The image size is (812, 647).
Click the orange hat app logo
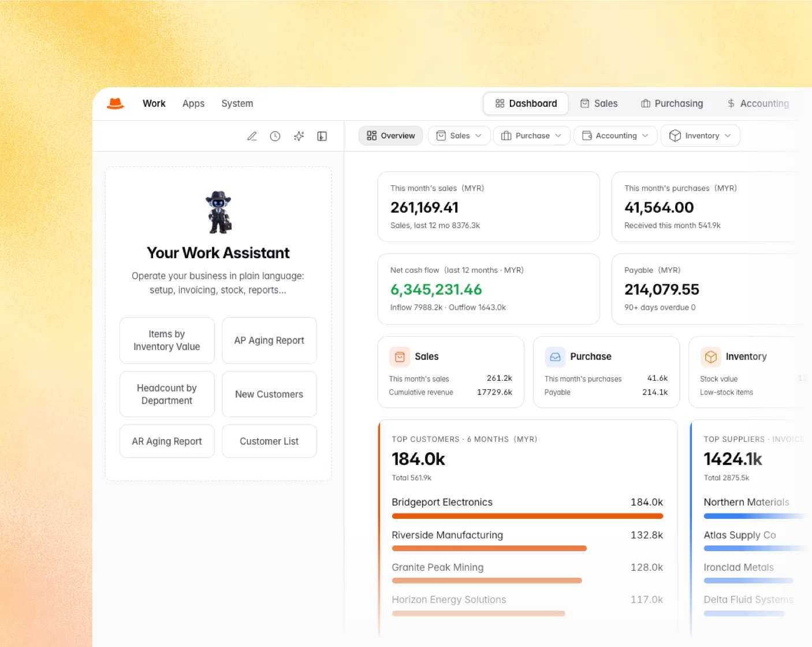point(116,103)
